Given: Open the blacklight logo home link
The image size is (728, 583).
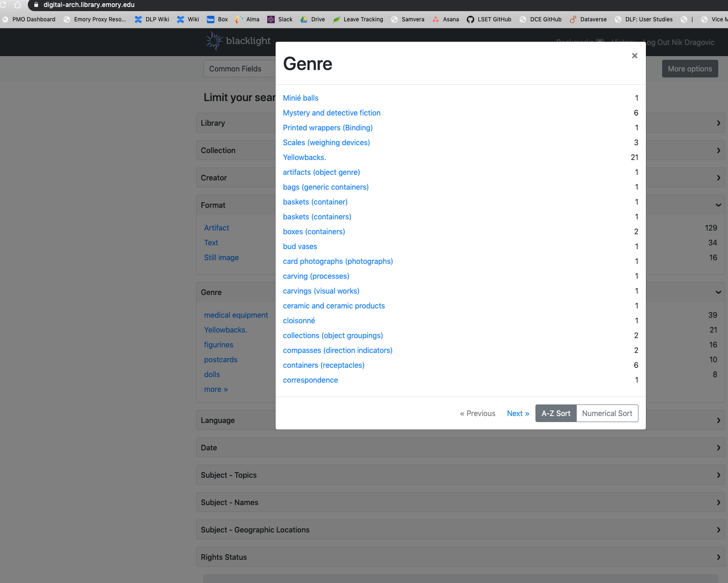Looking at the screenshot, I should (238, 41).
